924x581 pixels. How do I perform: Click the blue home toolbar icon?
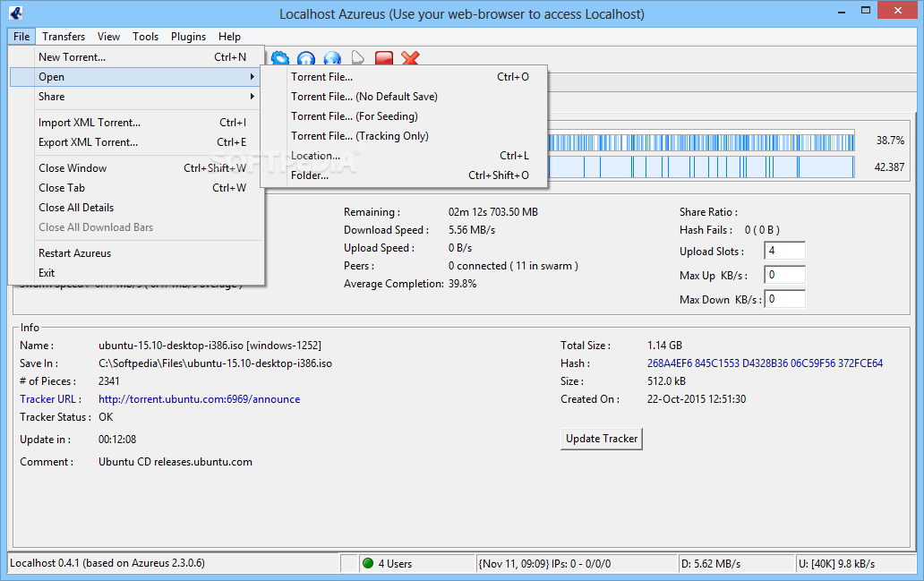[x=306, y=58]
